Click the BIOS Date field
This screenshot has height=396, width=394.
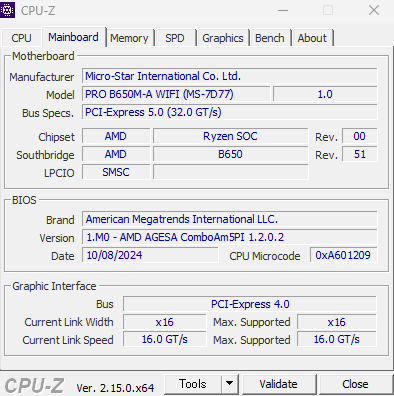click(150, 255)
